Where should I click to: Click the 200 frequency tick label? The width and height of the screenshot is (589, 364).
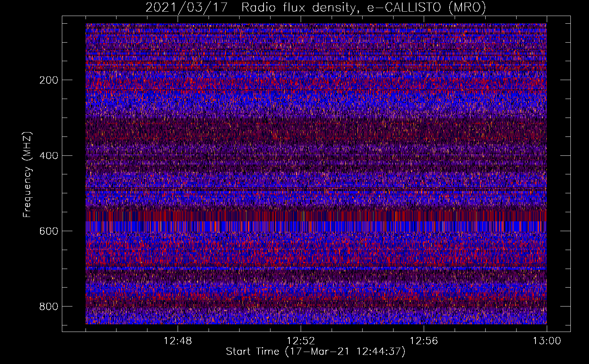click(x=49, y=80)
